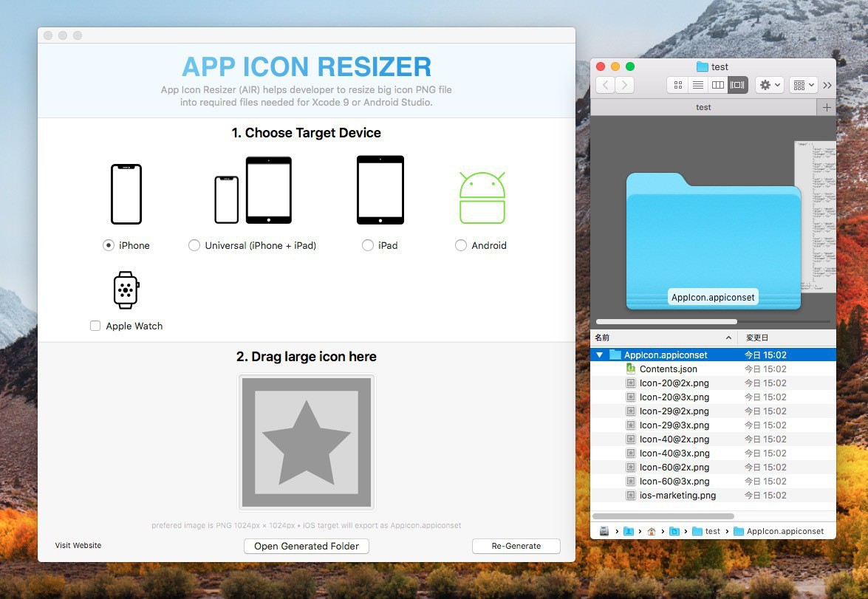Zoom the Finder window with green button
Viewport: 868px width, 599px height.
coord(630,66)
